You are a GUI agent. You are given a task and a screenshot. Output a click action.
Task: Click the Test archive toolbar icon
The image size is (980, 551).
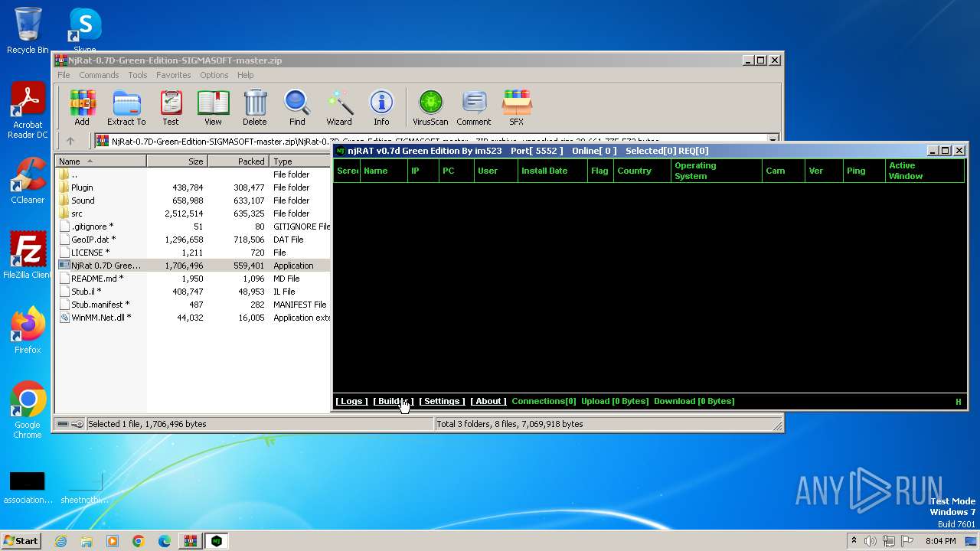click(x=171, y=108)
